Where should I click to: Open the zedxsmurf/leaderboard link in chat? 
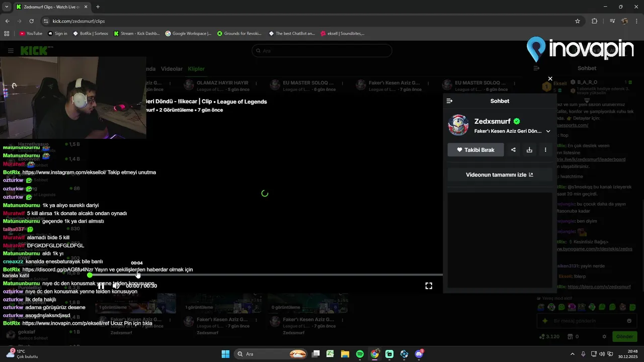tap(592, 159)
